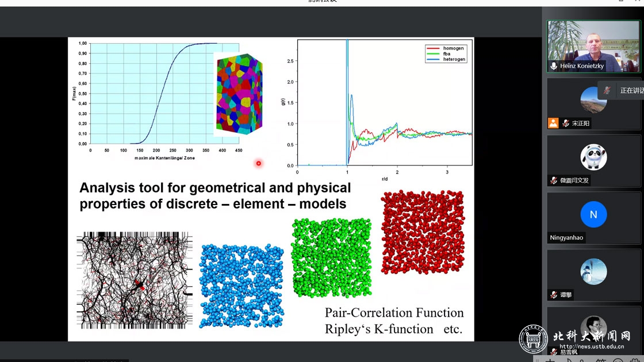The image size is (644, 362).
Task: Click the Ningyanhao name label
Action: pyautogui.click(x=566, y=237)
